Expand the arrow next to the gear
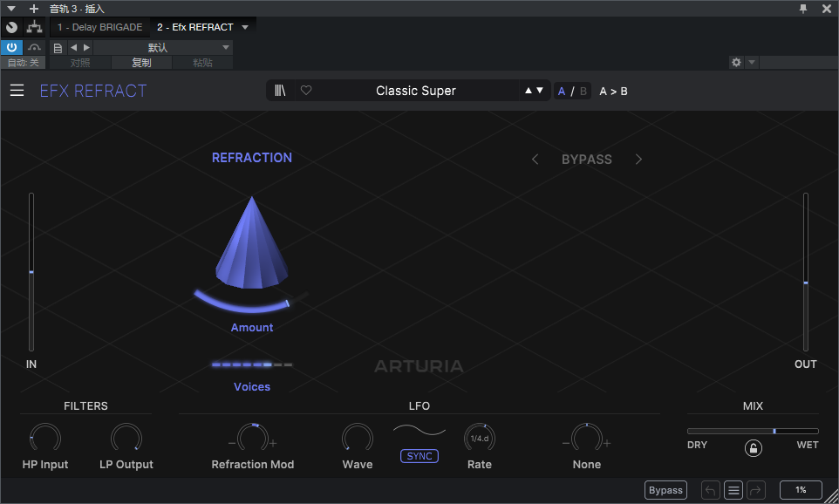 tap(751, 62)
